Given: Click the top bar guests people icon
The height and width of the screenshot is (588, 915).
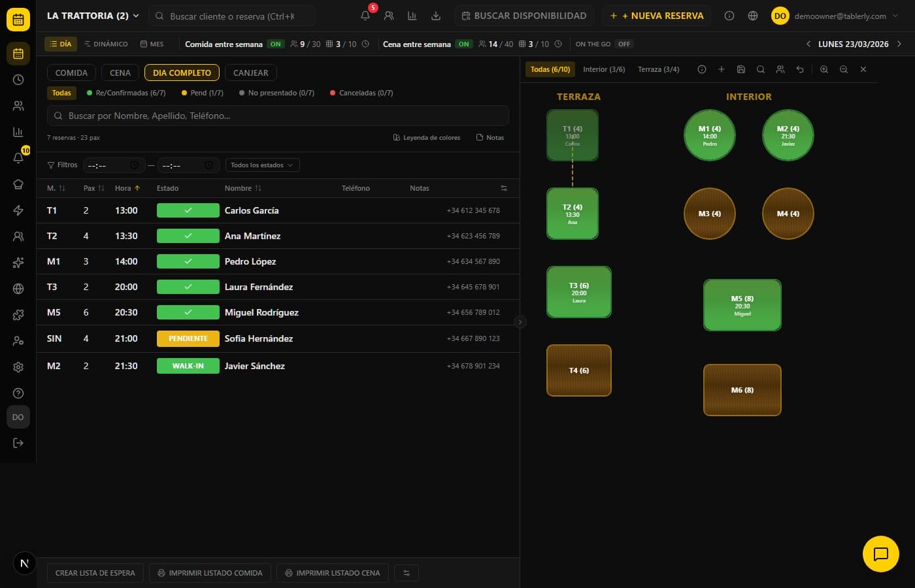Looking at the screenshot, I should pyautogui.click(x=389, y=16).
